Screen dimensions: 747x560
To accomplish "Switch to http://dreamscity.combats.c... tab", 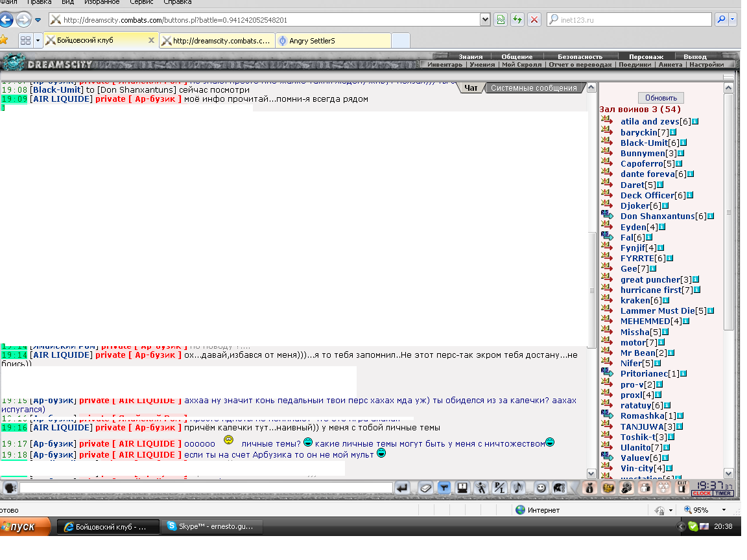I will pyautogui.click(x=217, y=41).
